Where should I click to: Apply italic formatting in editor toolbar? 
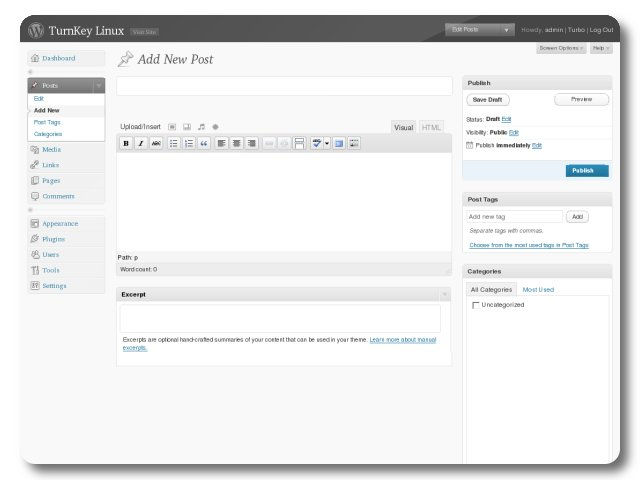point(141,143)
